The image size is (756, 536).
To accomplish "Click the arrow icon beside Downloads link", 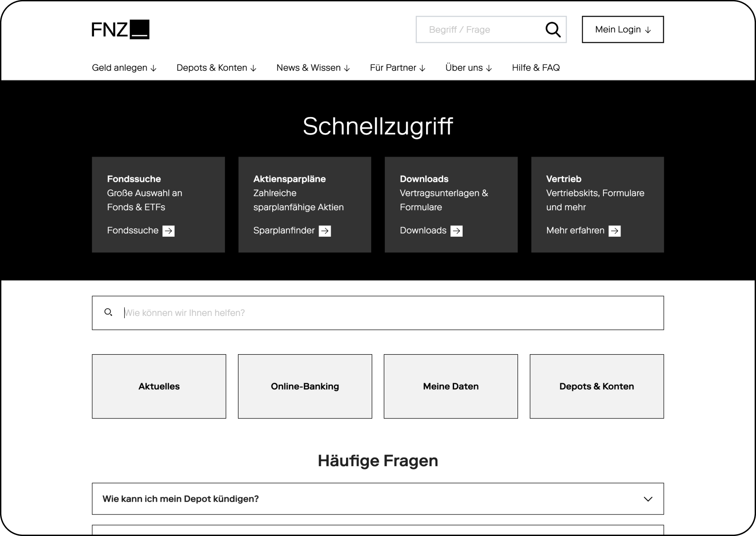I will click(x=456, y=231).
